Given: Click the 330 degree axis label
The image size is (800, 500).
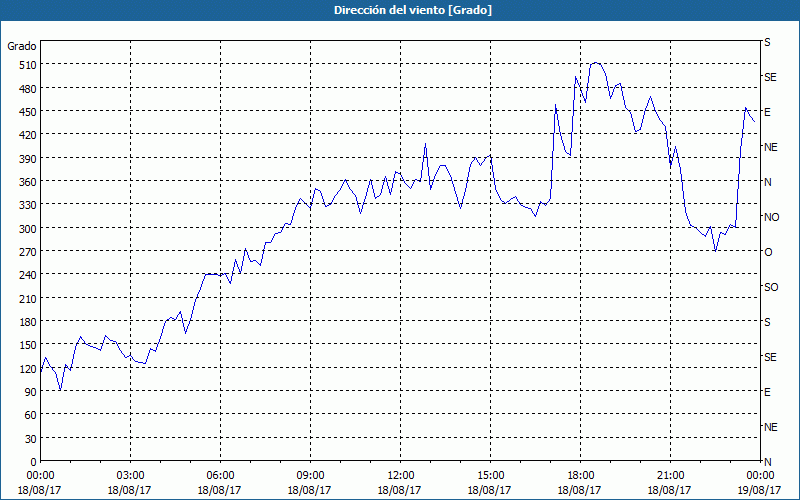Looking at the screenshot, I should 28,205.
